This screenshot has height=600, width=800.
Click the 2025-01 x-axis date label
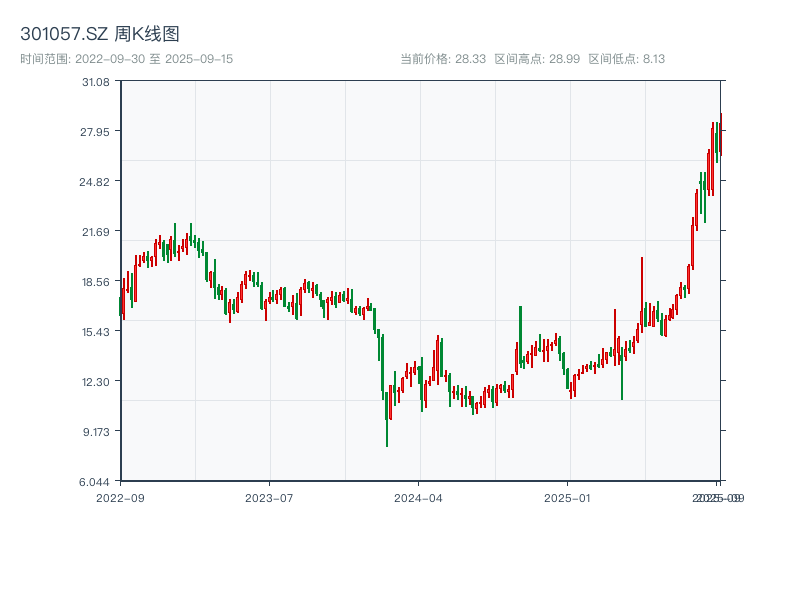[569, 497]
